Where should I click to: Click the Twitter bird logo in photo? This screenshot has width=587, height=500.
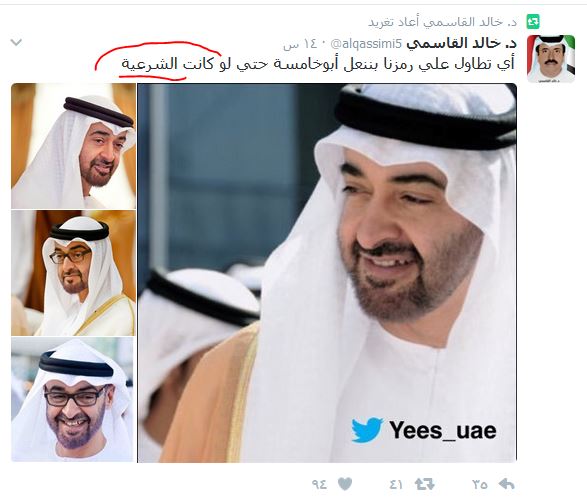point(367,430)
